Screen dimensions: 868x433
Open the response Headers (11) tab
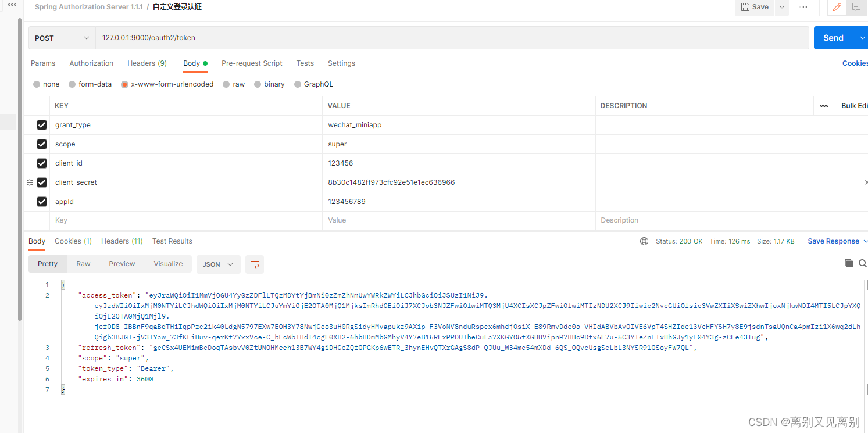click(122, 241)
